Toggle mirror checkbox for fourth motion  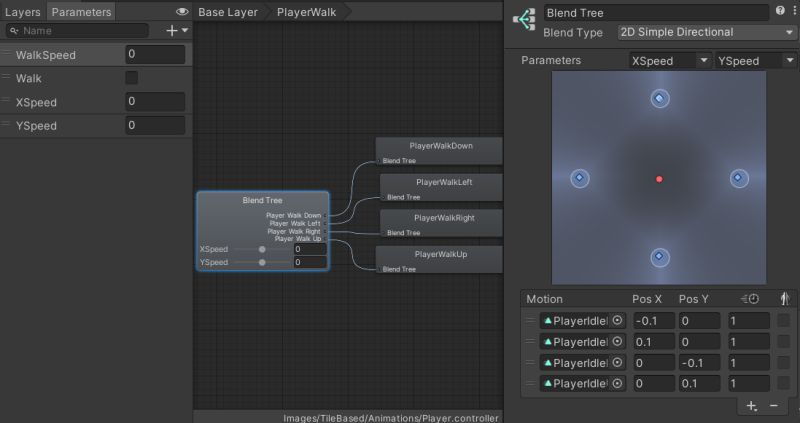tap(783, 383)
